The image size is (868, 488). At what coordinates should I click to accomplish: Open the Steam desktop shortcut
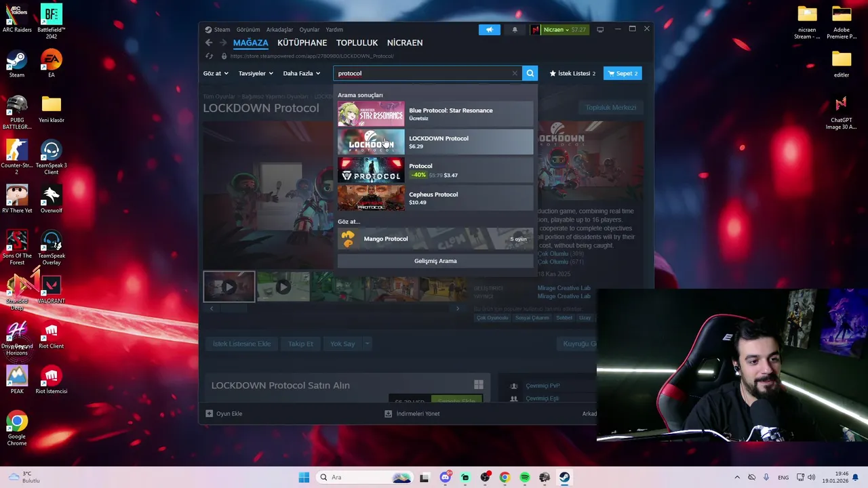click(17, 63)
